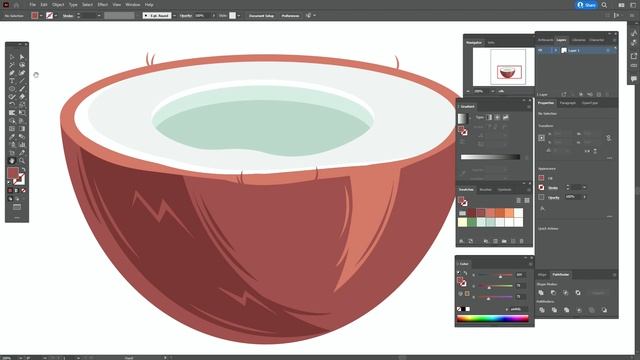This screenshot has height=360, width=640.
Task: Open graphic Style dropdown in control bar
Action: [x=239, y=16]
